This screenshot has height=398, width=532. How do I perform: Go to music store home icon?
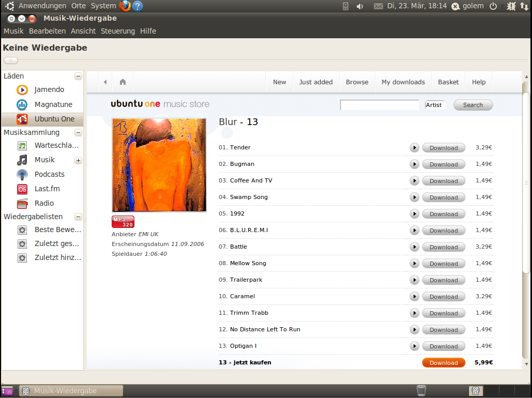pyautogui.click(x=123, y=82)
